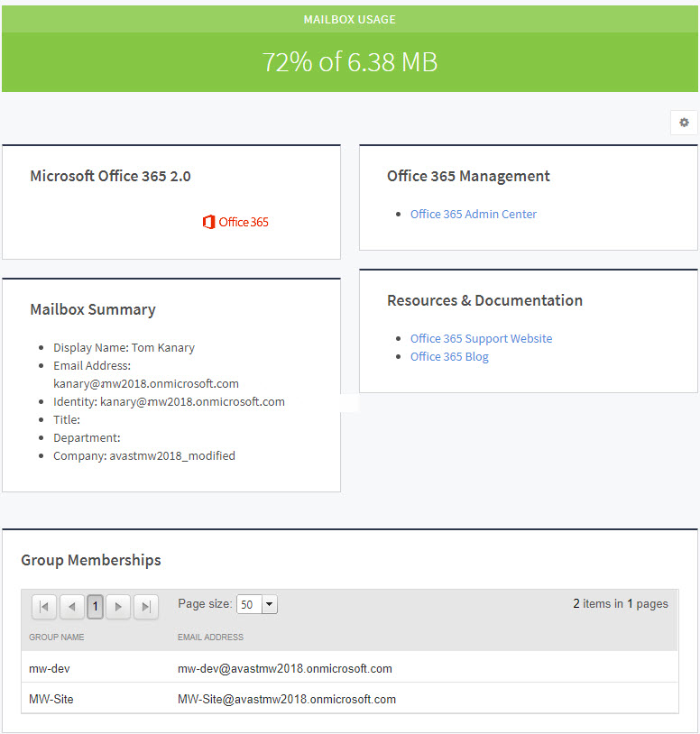Go to previous page of group list
Screen dimensions: 700x734
click(x=72, y=607)
